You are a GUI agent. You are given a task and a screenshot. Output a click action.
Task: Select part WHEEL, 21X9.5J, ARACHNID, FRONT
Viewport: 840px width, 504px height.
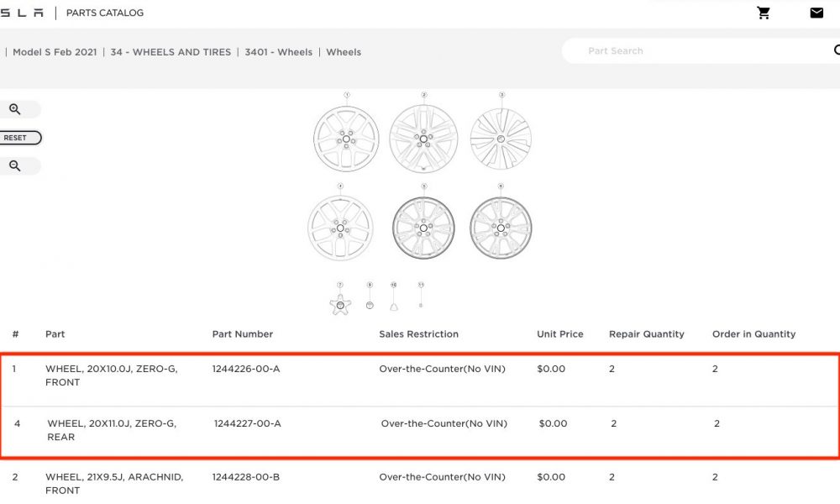pos(114,484)
